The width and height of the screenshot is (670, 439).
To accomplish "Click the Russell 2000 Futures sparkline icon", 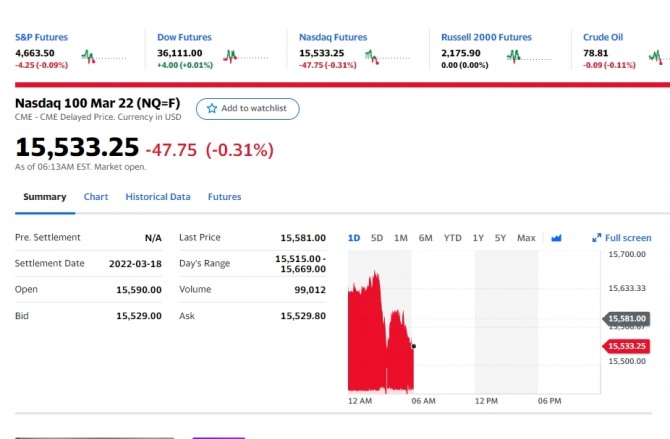I will 514,56.
